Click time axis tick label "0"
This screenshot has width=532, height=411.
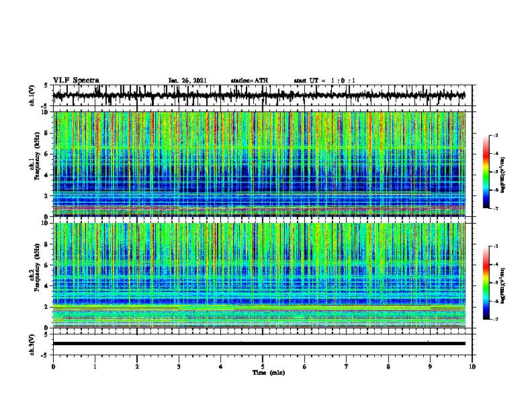[x=53, y=367]
